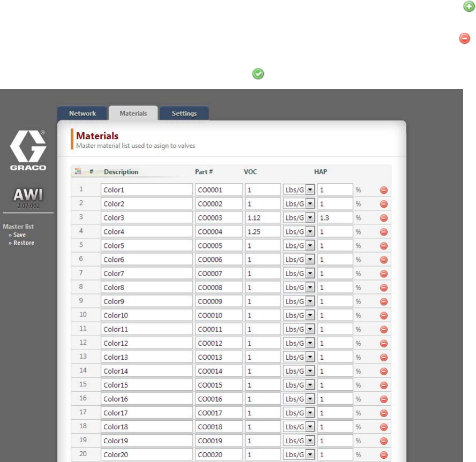Image resolution: width=476 pixels, height=462 pixels.
Task: Click the HAP column header
Action: [321, 172]
